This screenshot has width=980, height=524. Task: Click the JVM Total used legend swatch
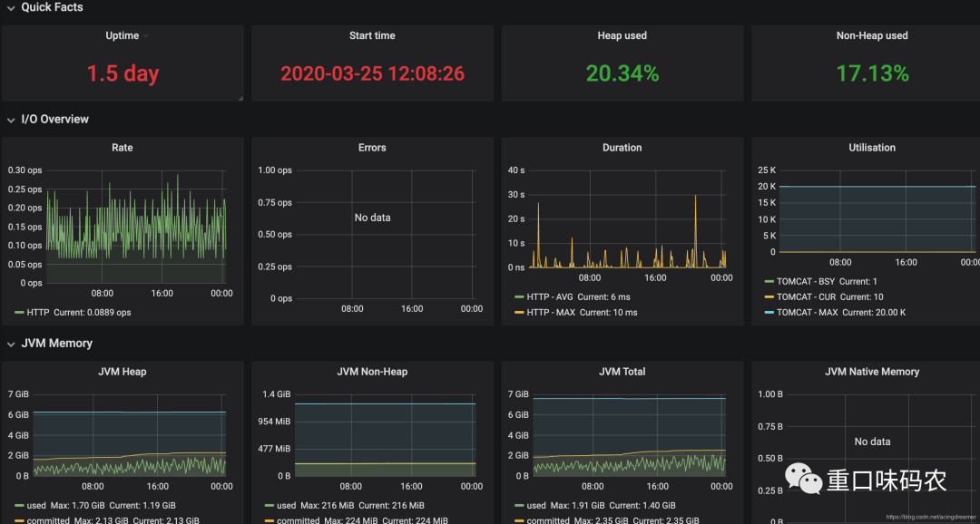click(x=519, y=505)
